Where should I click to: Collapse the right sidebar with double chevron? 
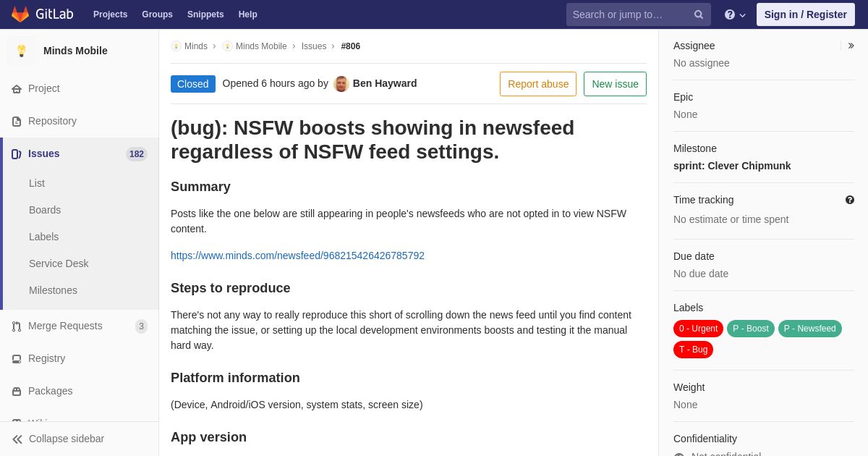pos(851,46)
